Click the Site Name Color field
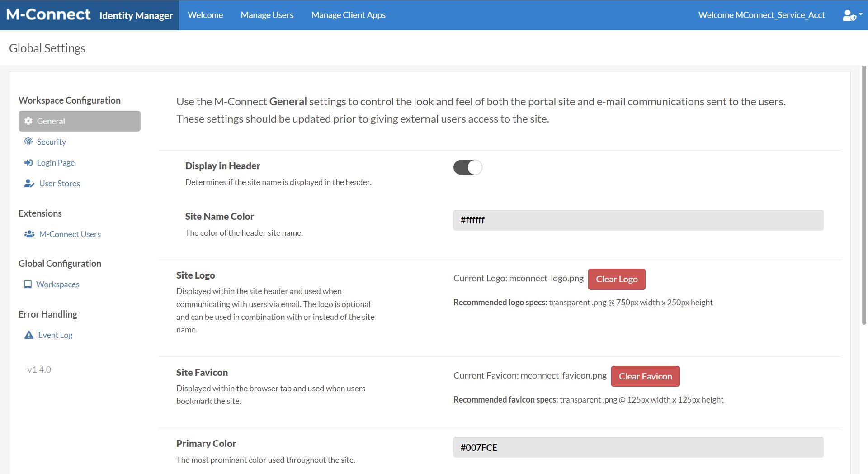This screenshot has height=474, width=868. [x=638, y=220]
